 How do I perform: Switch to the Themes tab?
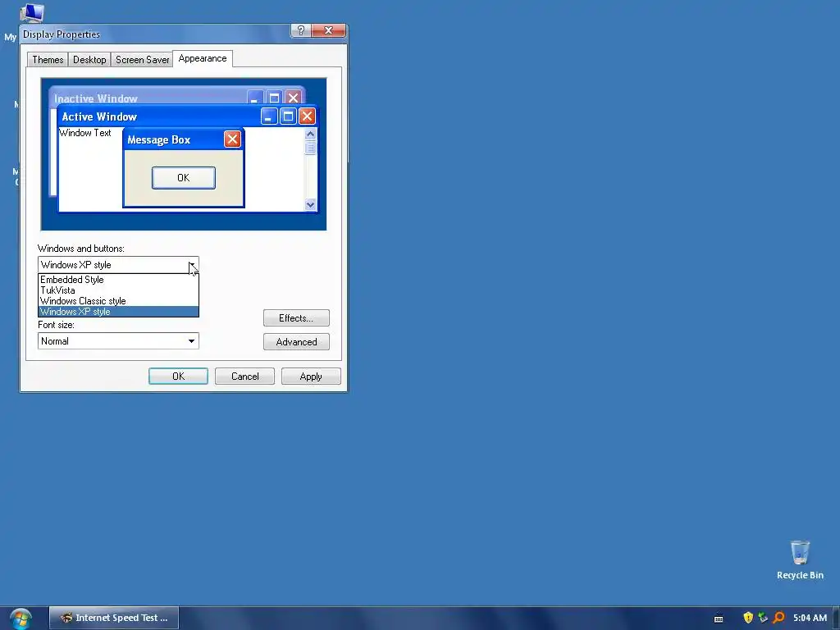coord(48,59)
